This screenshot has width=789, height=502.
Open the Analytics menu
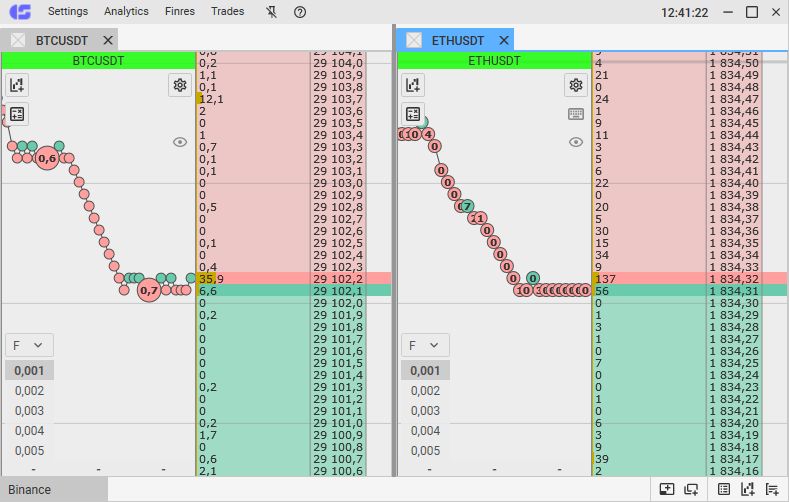tap(126, 12)
